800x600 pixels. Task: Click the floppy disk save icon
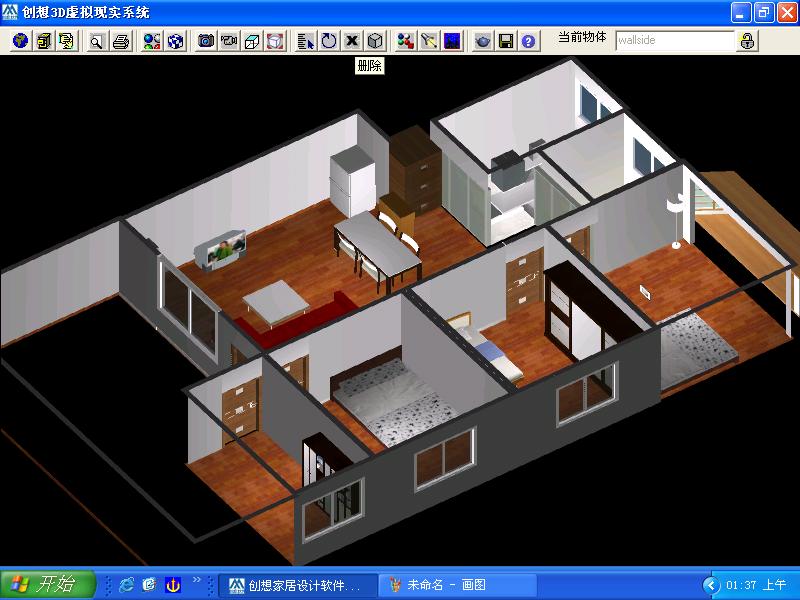point(506,41)
